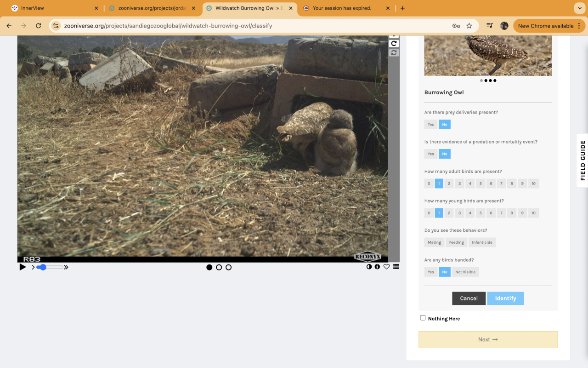Answer No for prey deliveries present

(445, 124)
